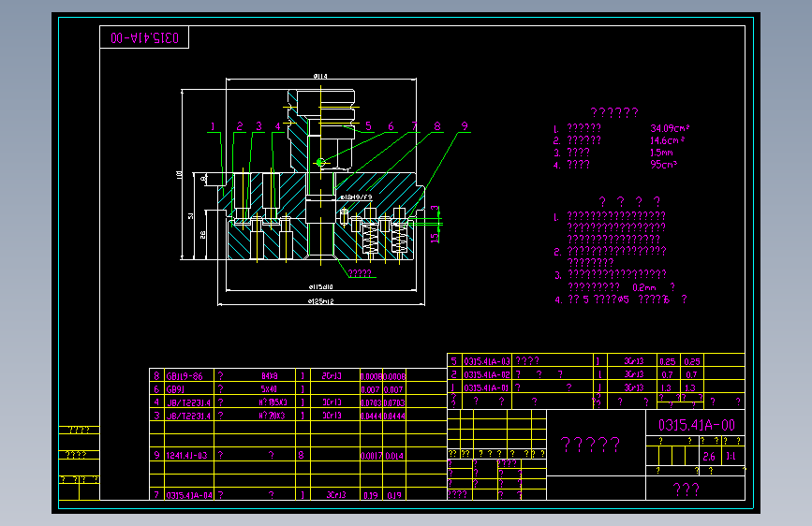Click the 1.5mm value
Image resolution: width=812 pixels, height=526 pixels.
click(x=661, y=153)
